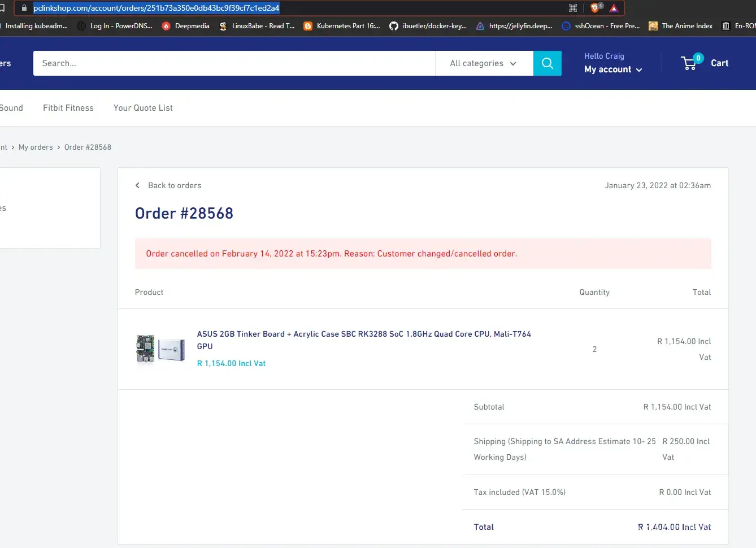Click the LinuxBabe bookmark penguin icon

(x=223, y=26)
